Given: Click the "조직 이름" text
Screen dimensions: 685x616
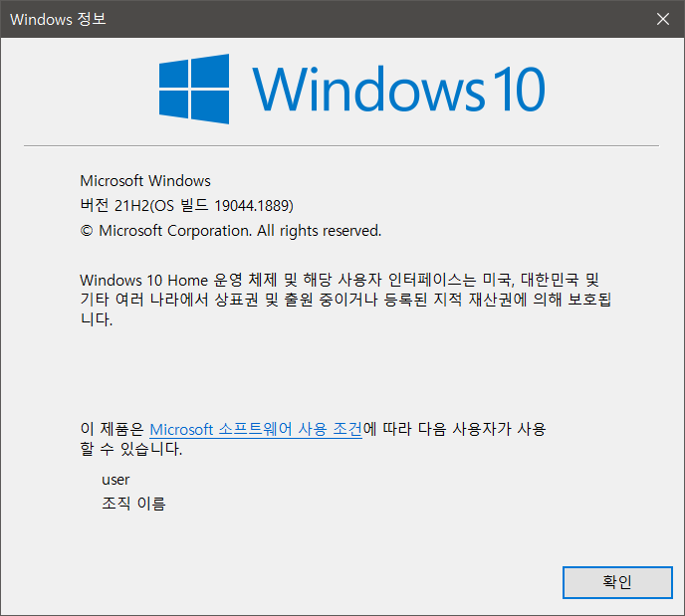Looking at the screenshot, I should (133, 504).
